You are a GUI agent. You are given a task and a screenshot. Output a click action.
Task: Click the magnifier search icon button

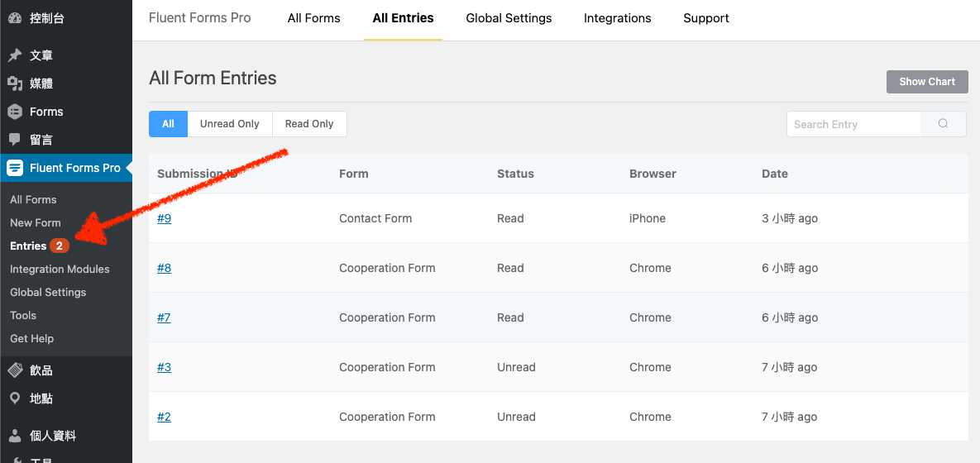coord(943,124)
